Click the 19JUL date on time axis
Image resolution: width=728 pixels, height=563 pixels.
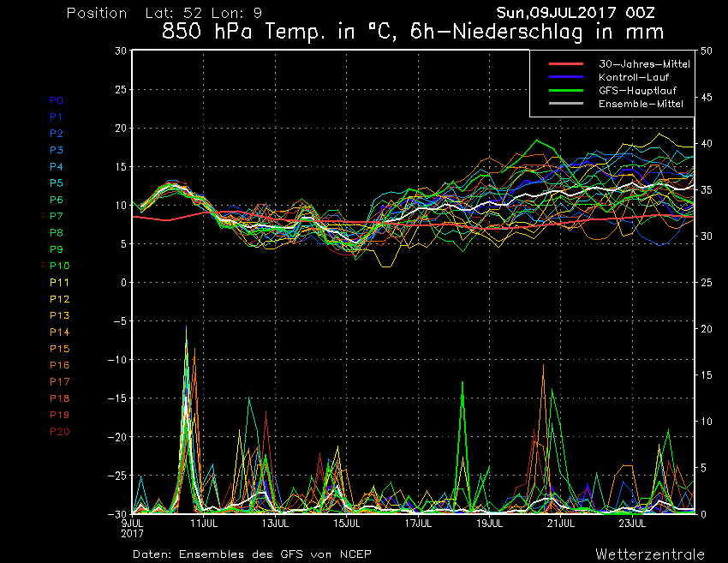coord(488,522)
